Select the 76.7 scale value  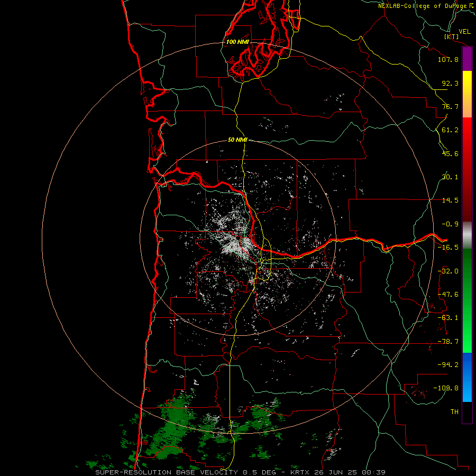[450, 106]
